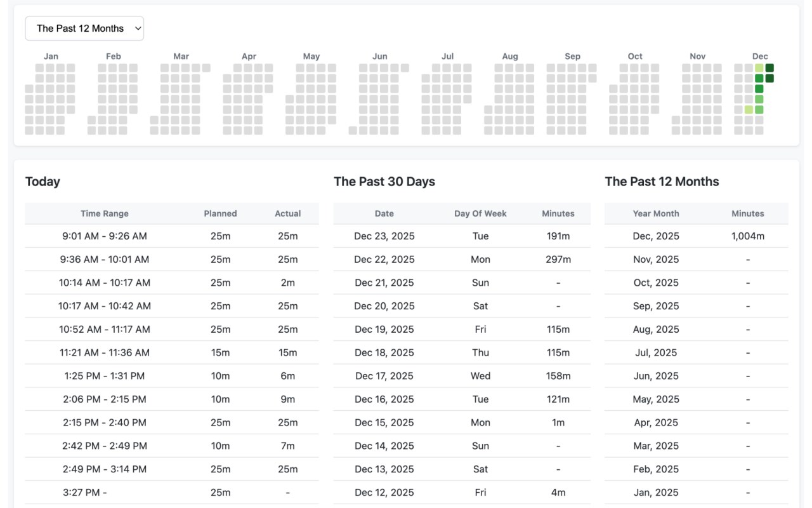Click the light green cell in December's top row
The width and height of the screenshot is (812, 508).
759,68
